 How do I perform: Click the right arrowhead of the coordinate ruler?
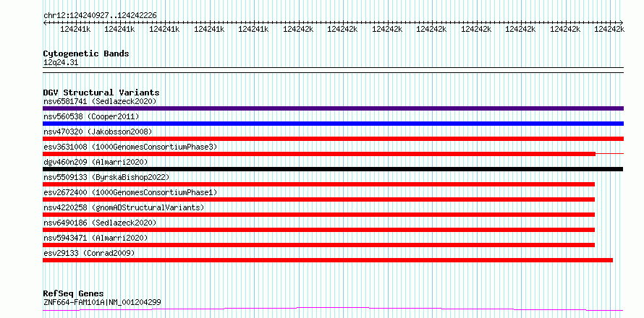click(622, 22)
